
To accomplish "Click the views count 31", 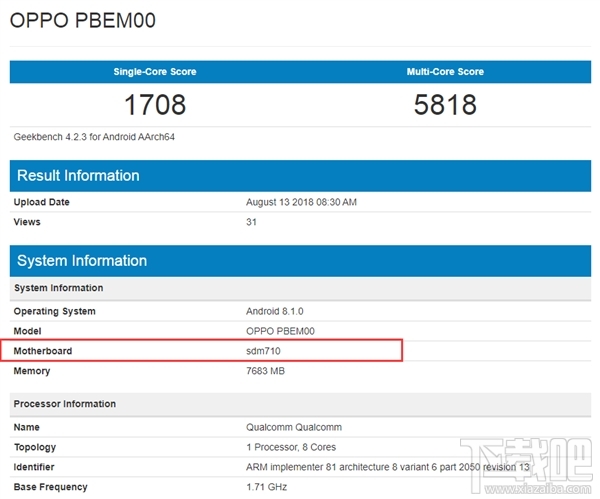I will coord(251,222).
